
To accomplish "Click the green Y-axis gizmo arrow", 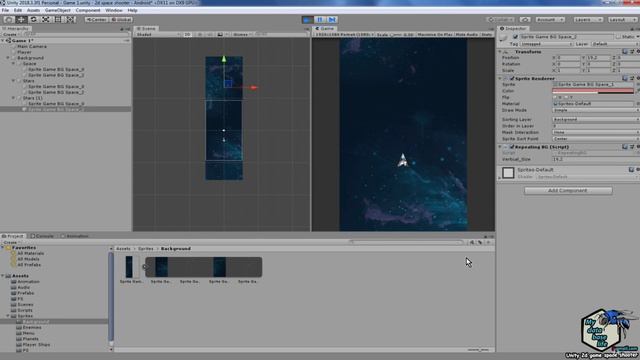I will pos(224,59).
